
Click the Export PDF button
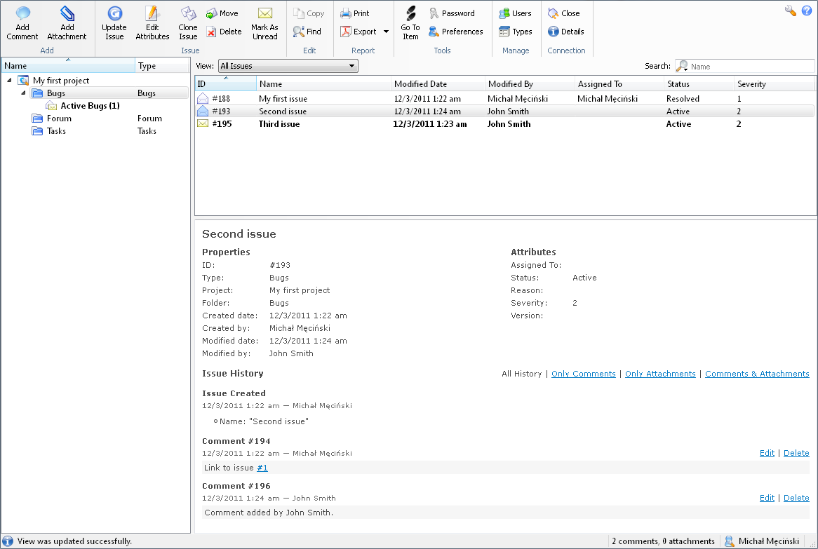coord(358,32)
